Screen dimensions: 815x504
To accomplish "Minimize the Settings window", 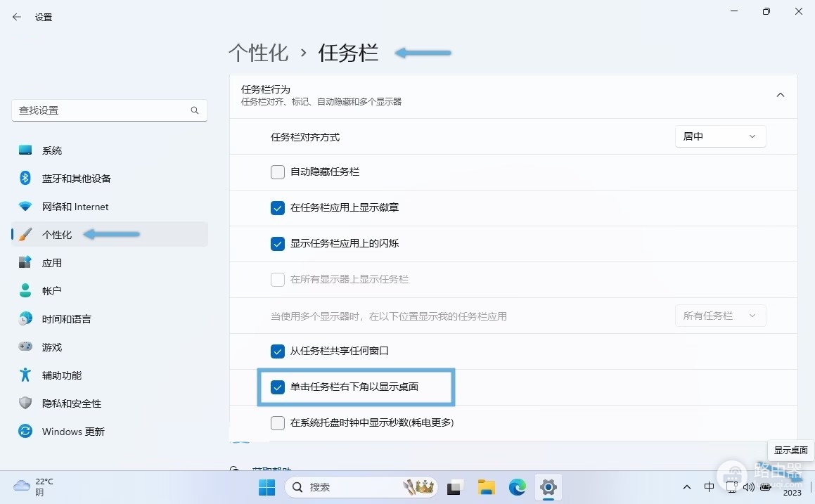I will [x=734, y=11].
